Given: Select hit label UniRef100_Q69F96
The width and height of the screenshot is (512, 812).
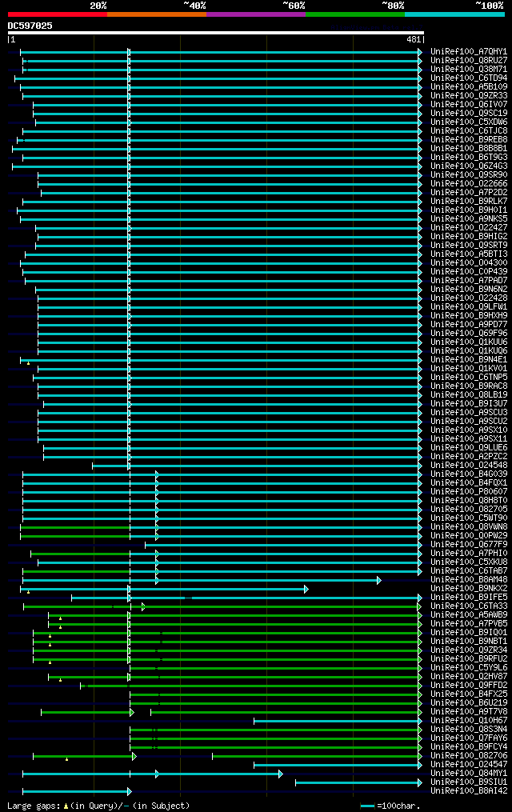Looking at the screenshot, I should tap(469, 334).
